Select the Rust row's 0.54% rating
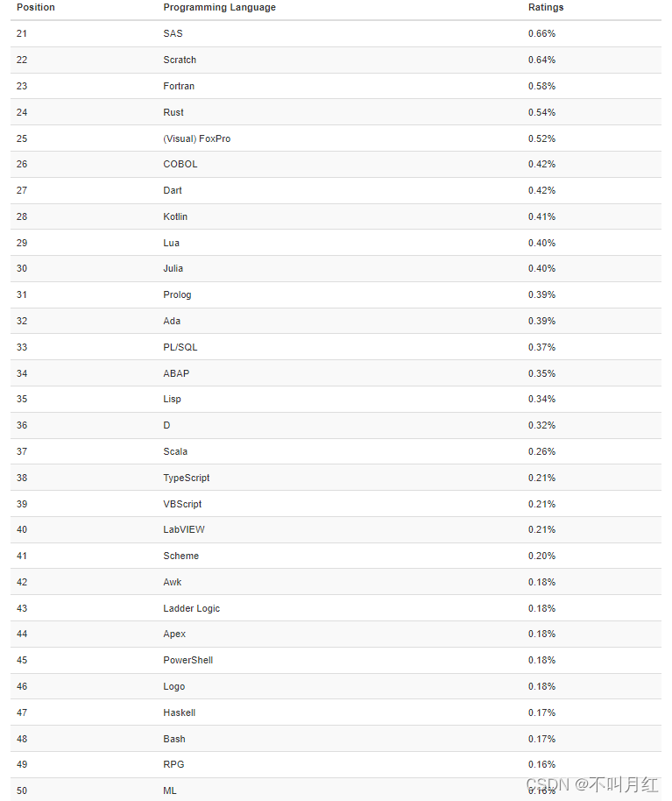672x801 pixels. [x=541, y=112]
